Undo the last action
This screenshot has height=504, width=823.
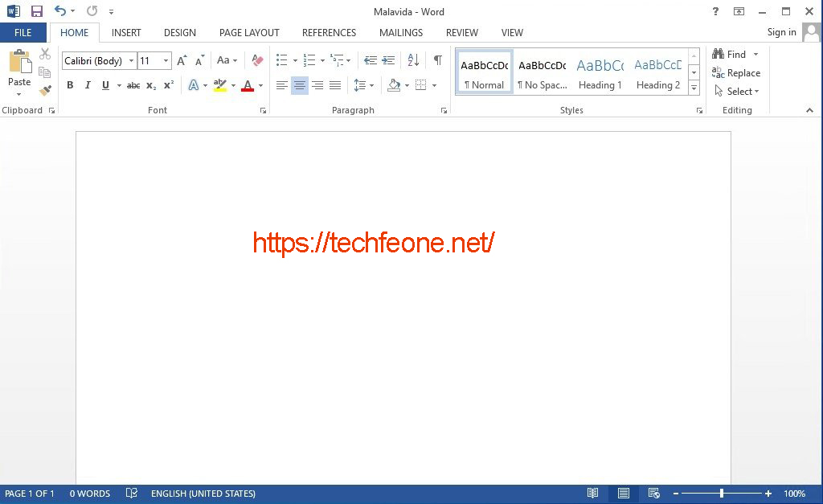click(60, 11)
